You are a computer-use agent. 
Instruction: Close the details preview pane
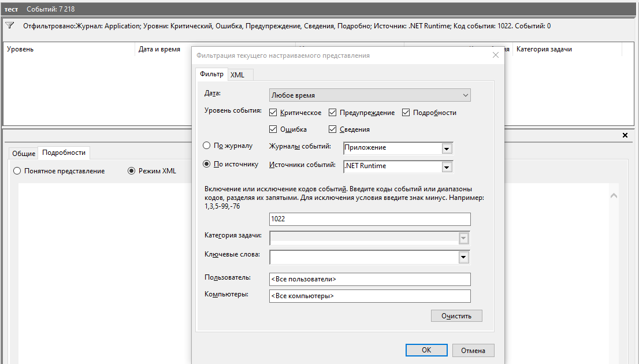(625, 135)
